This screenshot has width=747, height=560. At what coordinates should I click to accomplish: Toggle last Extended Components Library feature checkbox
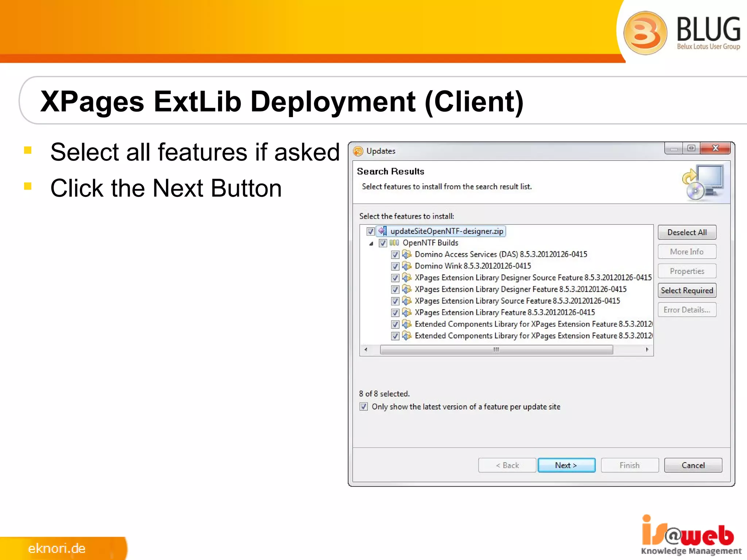395,336
